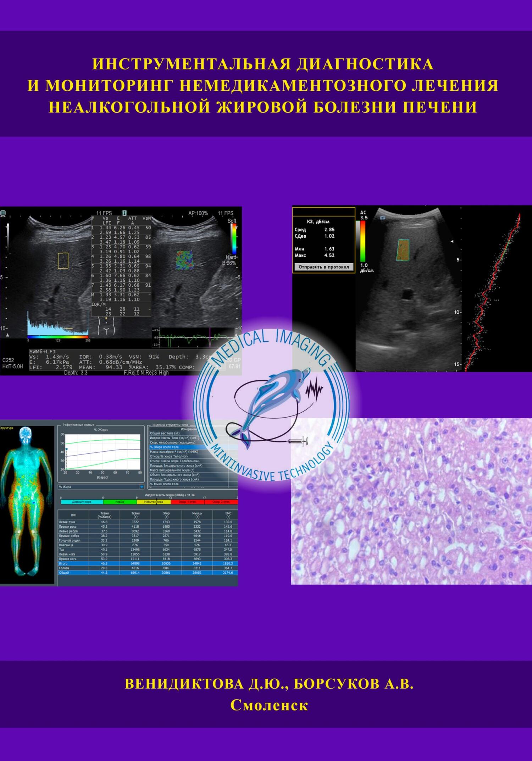
Task: Click the cyan ROI rectangle on attenuation scan
Action: [x=403, y=250]
